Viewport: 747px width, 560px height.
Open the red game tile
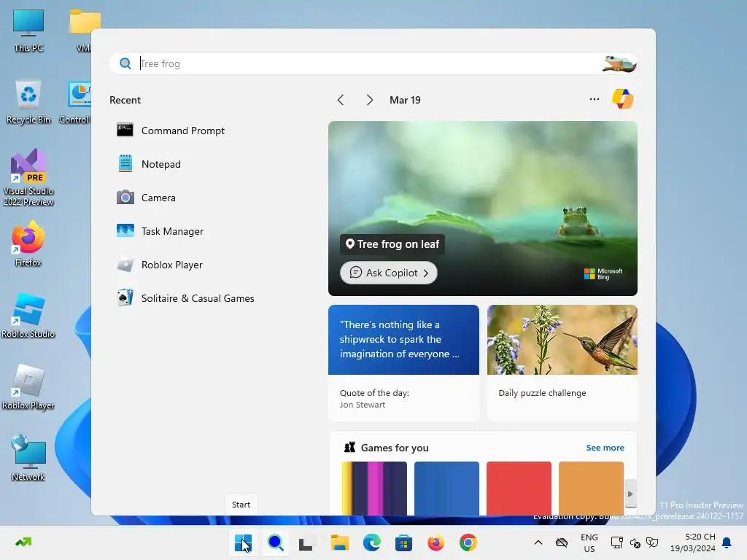click(519, 488)
